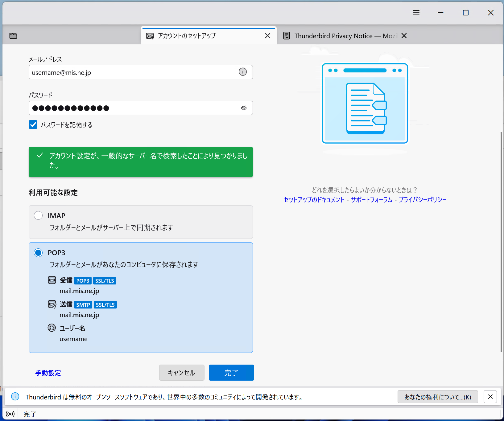Click あなたの権利について button

[437, 397]
